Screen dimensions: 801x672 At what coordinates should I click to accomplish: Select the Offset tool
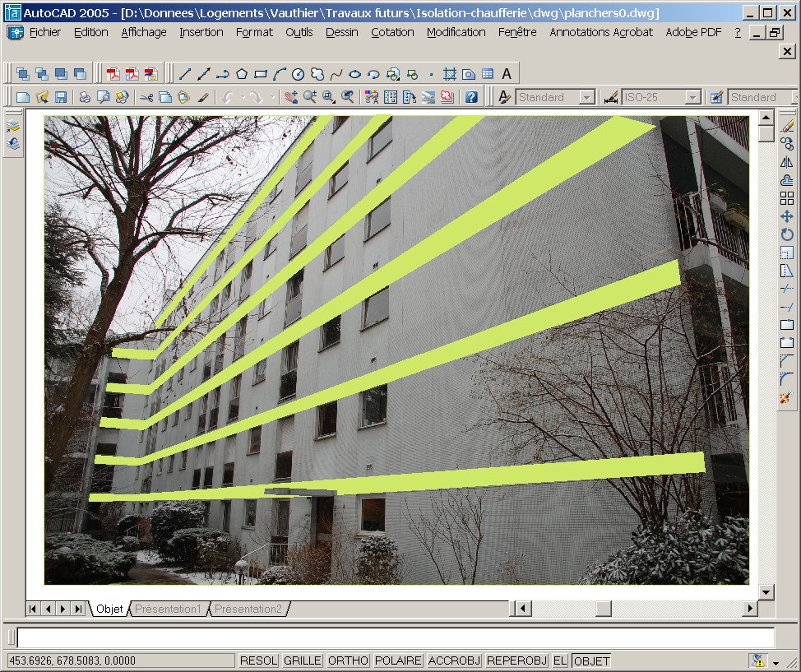point(787,180)
